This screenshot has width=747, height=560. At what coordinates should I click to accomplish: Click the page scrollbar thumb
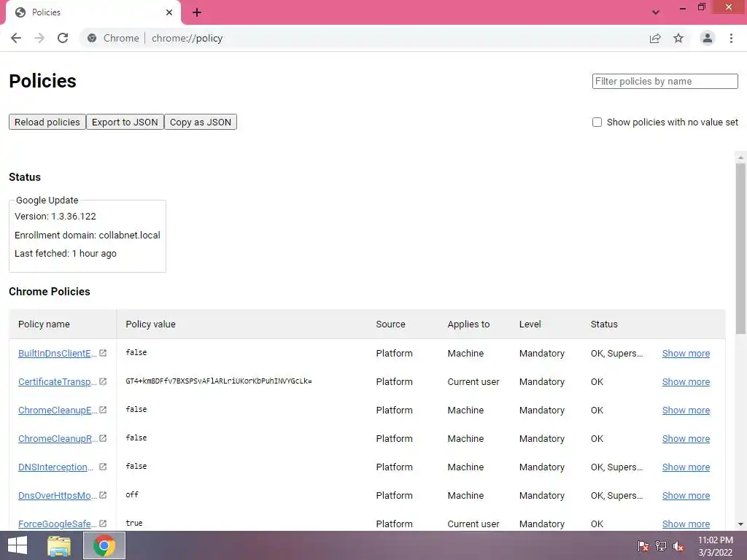pyautogui.click(x=740, y=249)
